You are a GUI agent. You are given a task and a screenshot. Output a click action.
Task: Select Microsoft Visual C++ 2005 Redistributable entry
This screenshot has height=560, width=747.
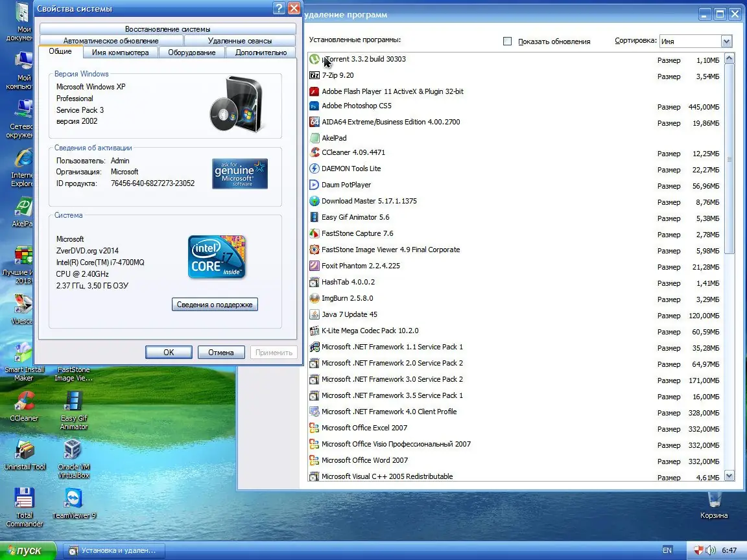coord(515,476)
